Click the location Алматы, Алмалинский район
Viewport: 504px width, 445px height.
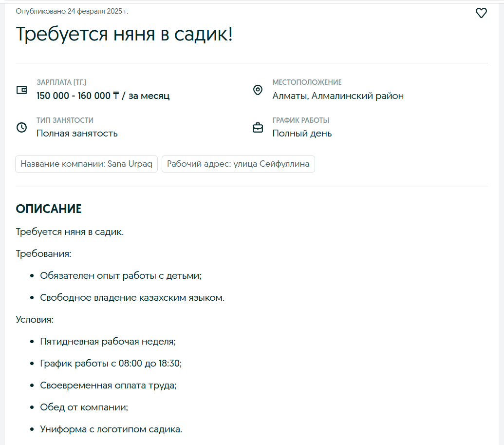click(337, 96)
